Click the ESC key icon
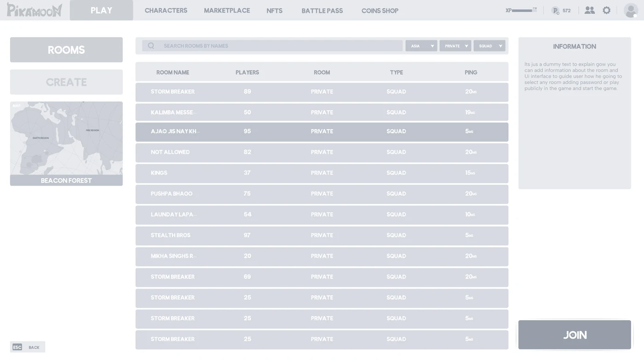The image size is (644, 362). tap(17, 347)
